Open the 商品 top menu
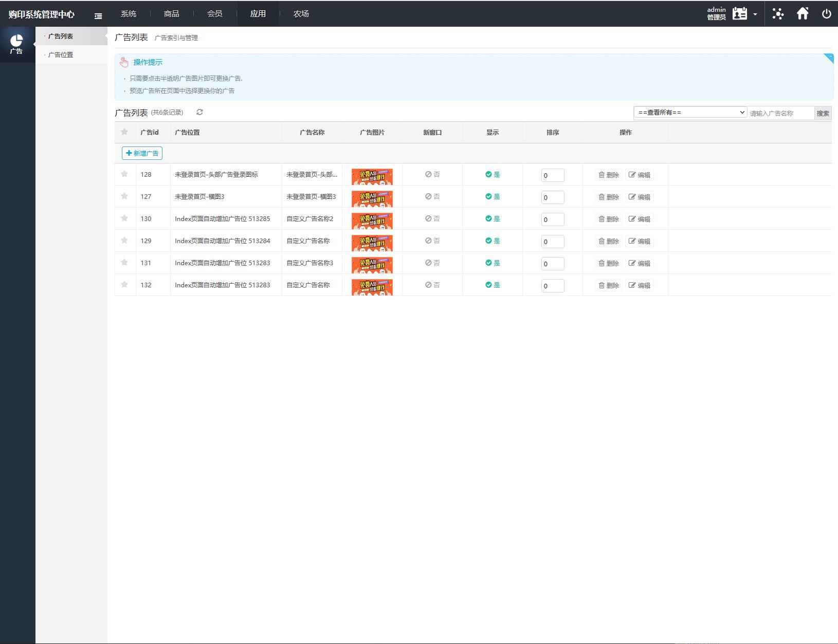Viewport: 838px width, 644px height. coord(172,14)
